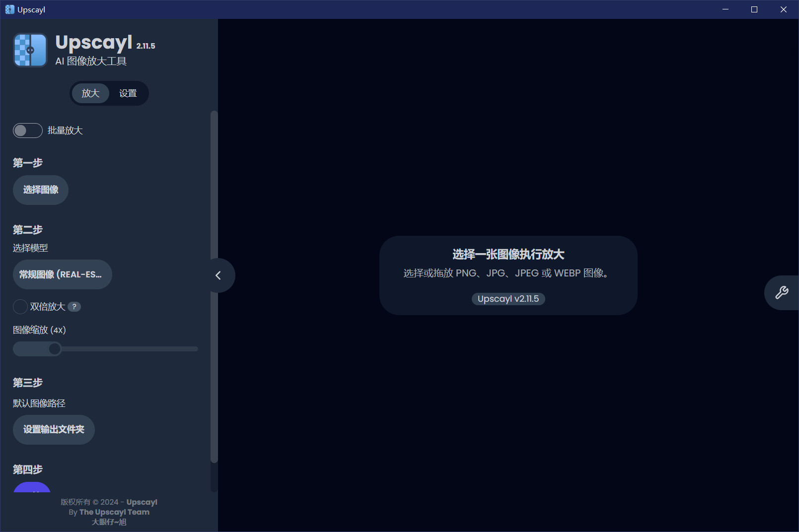Click the 设置输出文件夹 output folder button
This screenshot has height=532, width=799.
coord(54,429)
